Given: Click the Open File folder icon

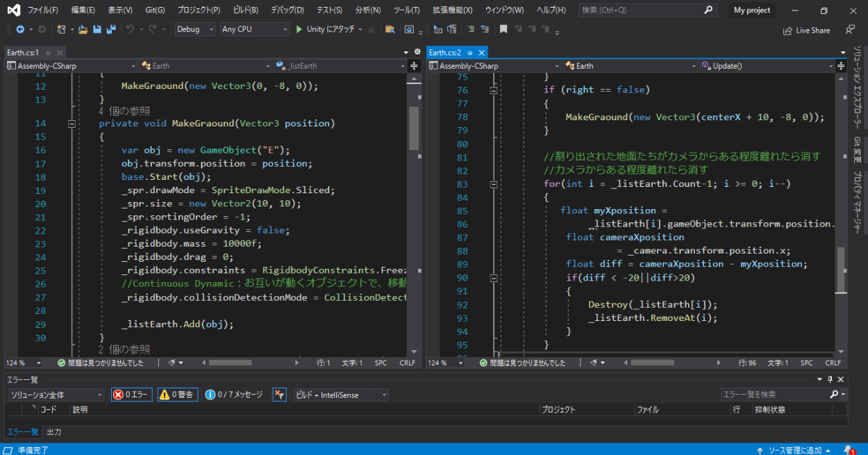Looking at the screenshot, I should tap(83, 29).
